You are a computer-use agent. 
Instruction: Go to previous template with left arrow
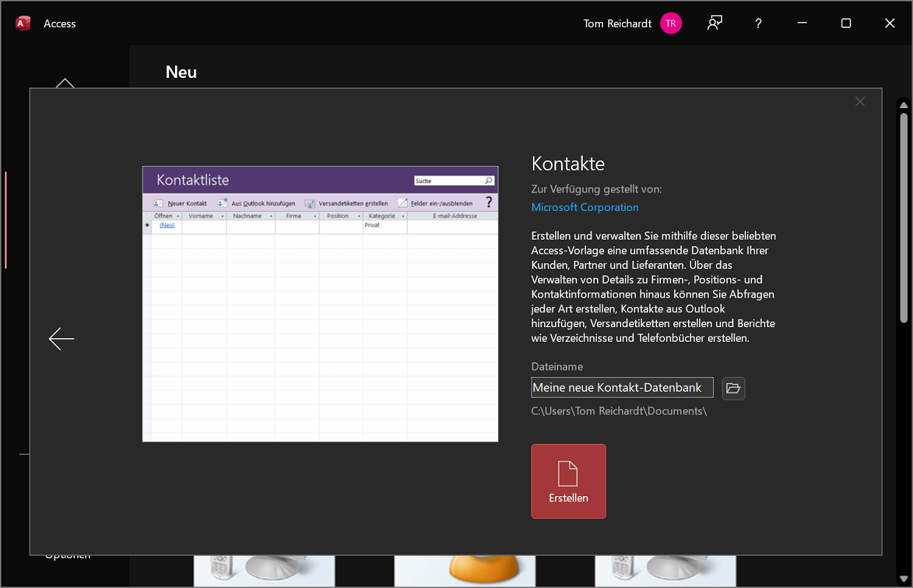pyautogui.click(x=61, y=338)
